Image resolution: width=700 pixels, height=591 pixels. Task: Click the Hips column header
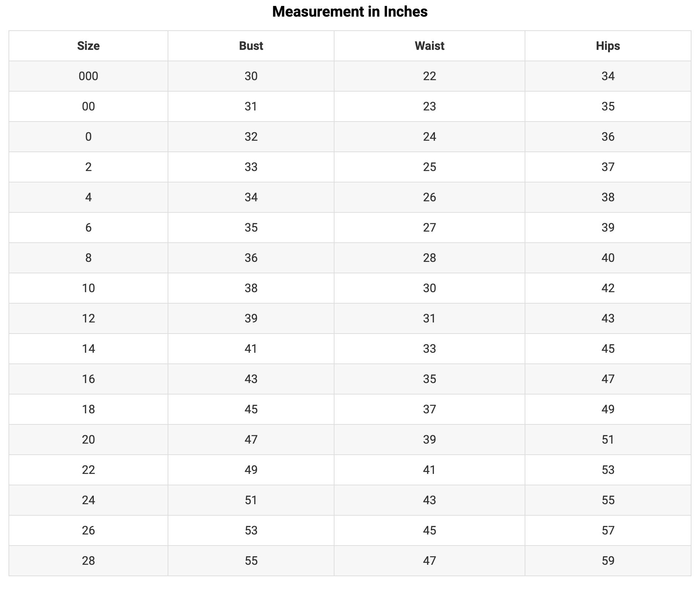point(608,46)
